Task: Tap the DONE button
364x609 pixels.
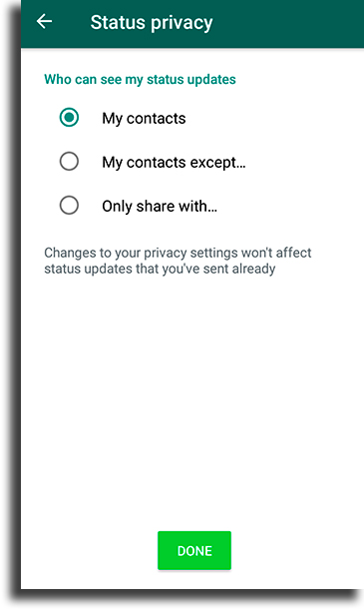Action: click(194, 550)
